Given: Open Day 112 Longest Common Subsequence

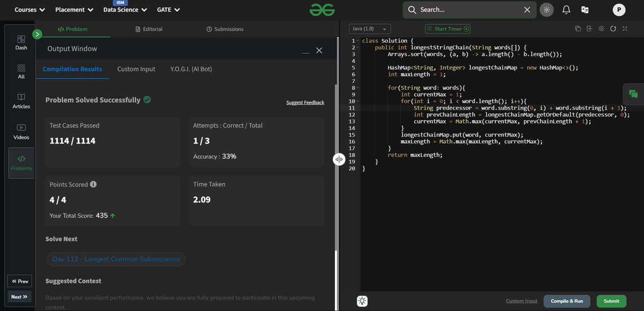Looking at the screenshot, I should [x=116, y=259].
